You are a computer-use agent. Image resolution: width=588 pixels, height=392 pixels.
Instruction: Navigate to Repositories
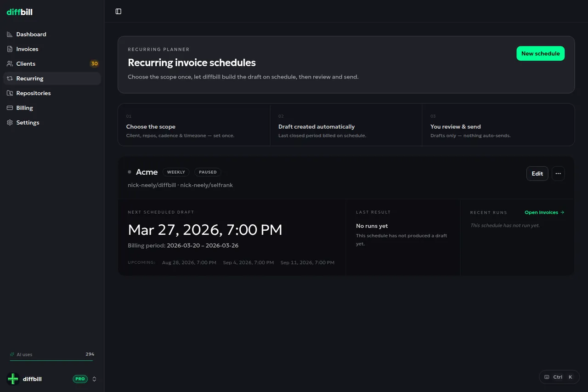(x=52, y=93)
